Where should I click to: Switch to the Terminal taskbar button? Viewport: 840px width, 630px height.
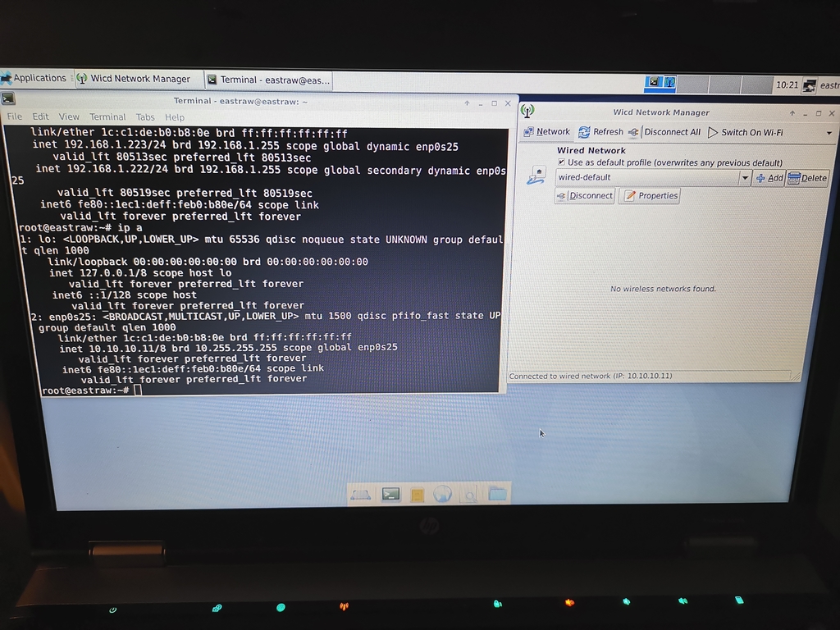(x=269, y=80)
